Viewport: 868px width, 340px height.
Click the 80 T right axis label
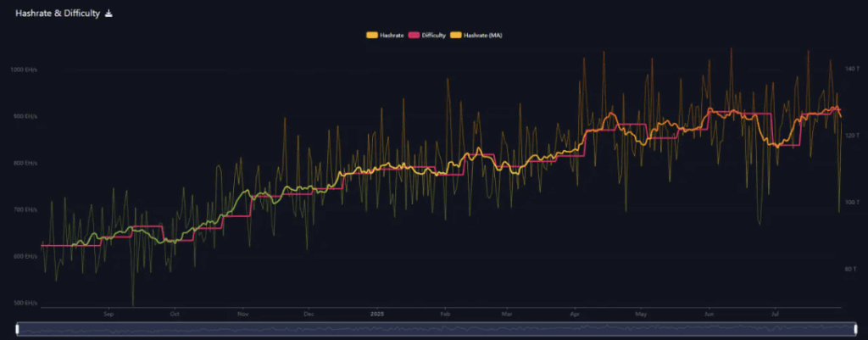coord(851,270)
